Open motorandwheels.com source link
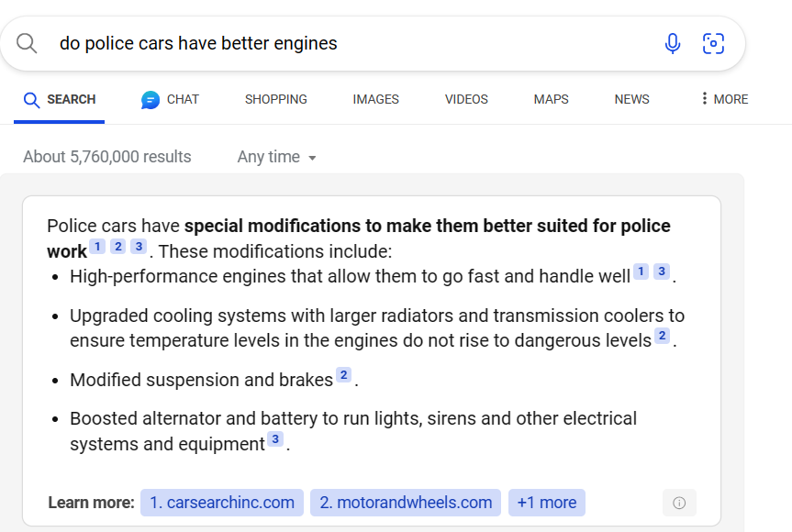The image size is (792, 532). [406, 503]
